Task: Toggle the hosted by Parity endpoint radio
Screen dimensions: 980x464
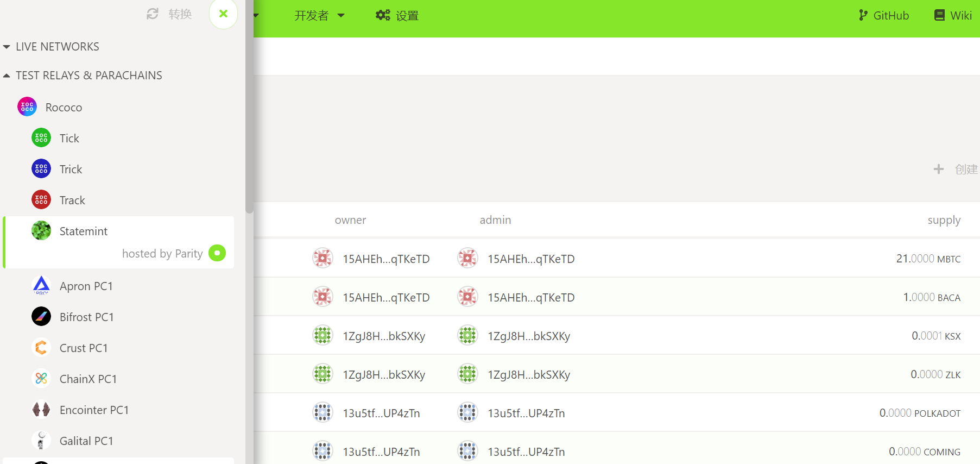Action: click(x=217, y=253)
